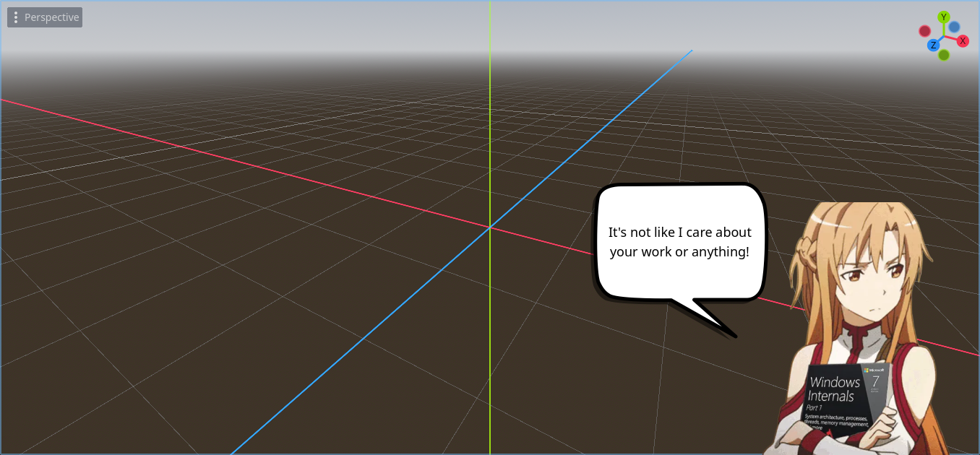Screen dimensions: 980x455
Task: Snap view to the green Y axis
Action: pos(943,17)
